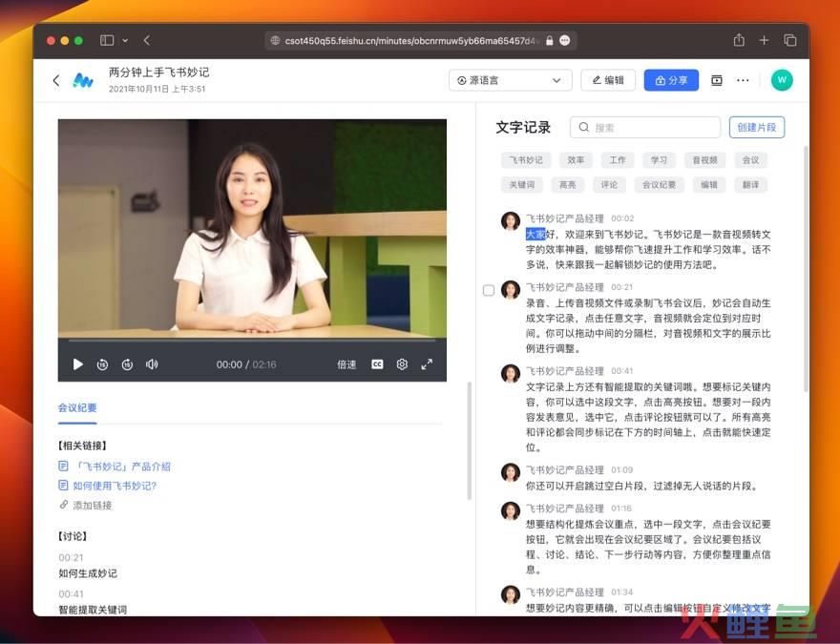Screen dimensions: 840x644
Task: Rewind video 15 seconds
Action: point(102,364)
